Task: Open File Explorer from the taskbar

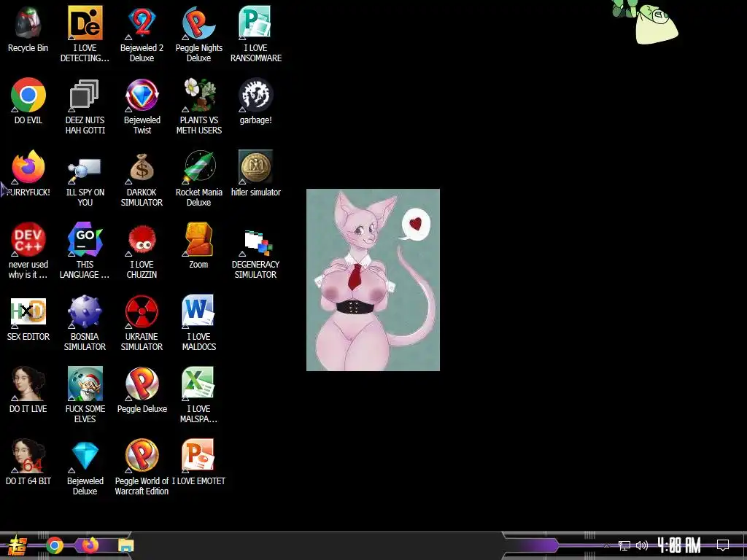Action: point(126,545)
